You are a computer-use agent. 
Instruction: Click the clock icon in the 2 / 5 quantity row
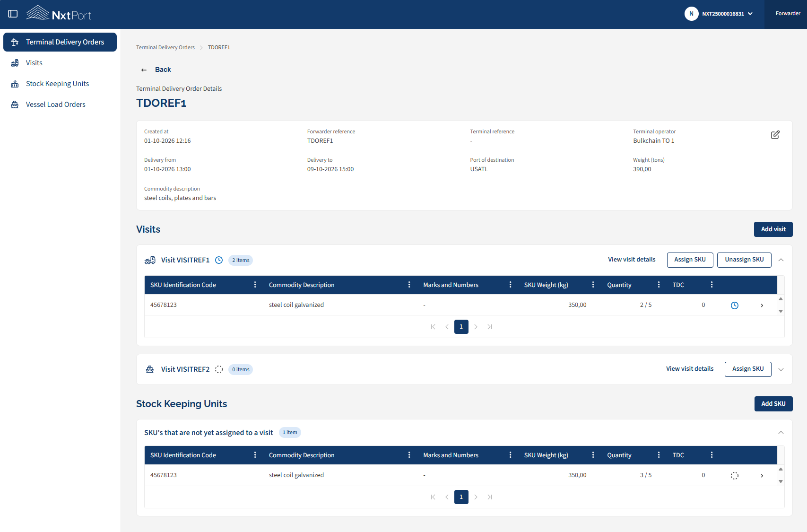point(735,305)
